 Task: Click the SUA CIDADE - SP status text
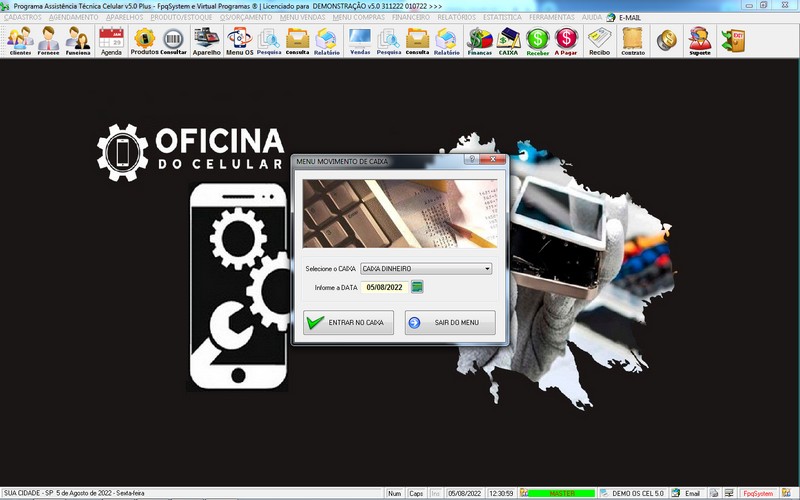28,493
